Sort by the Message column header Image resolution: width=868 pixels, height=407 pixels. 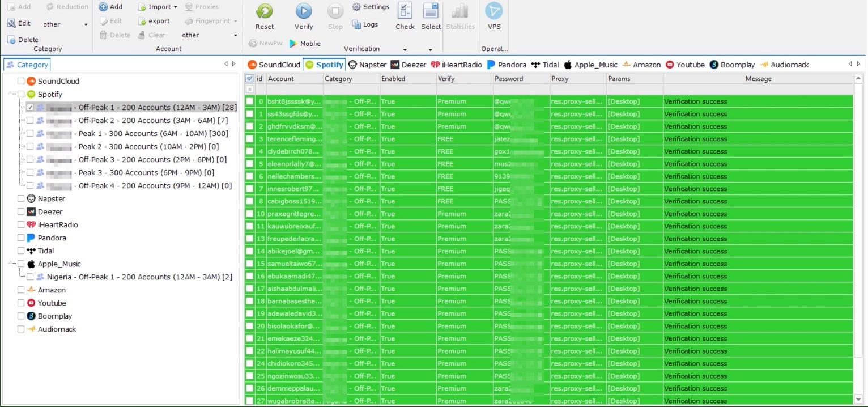(x=758, y=79)
